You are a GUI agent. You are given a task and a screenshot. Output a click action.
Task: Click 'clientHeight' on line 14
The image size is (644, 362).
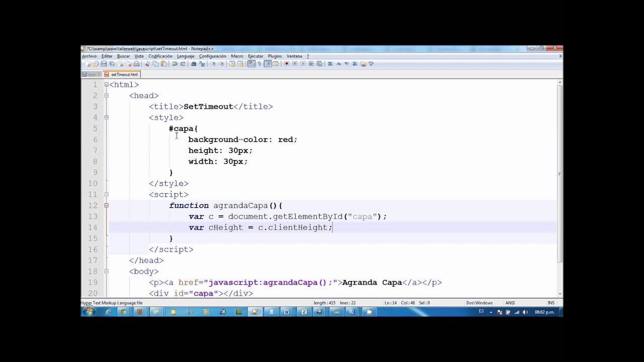coord(297,227)
